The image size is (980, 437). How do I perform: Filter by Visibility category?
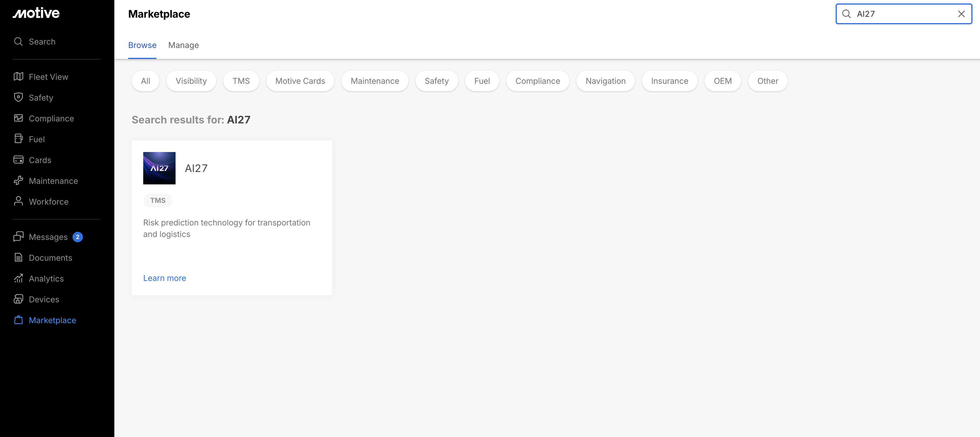coord(191,81)
